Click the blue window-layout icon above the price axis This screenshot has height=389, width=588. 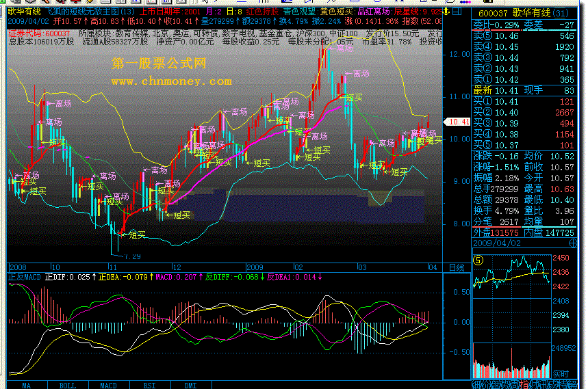pos(457,12)
